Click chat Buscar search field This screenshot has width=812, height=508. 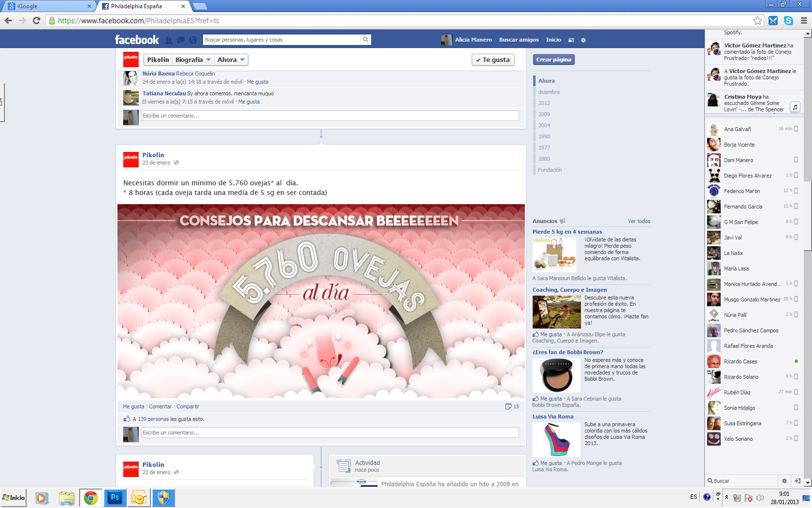tap(742, 481)
